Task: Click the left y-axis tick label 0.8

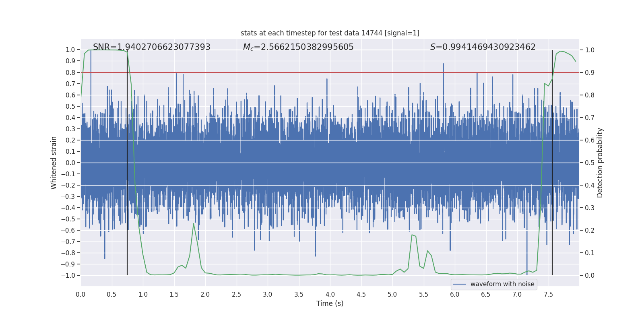Action: (70, 72)
